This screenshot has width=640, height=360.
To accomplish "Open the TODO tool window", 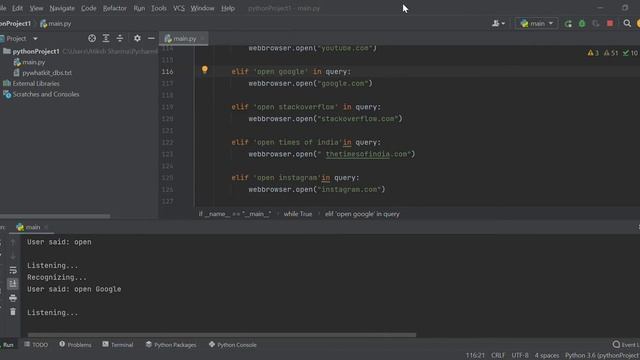I will (x=36, y=345).
